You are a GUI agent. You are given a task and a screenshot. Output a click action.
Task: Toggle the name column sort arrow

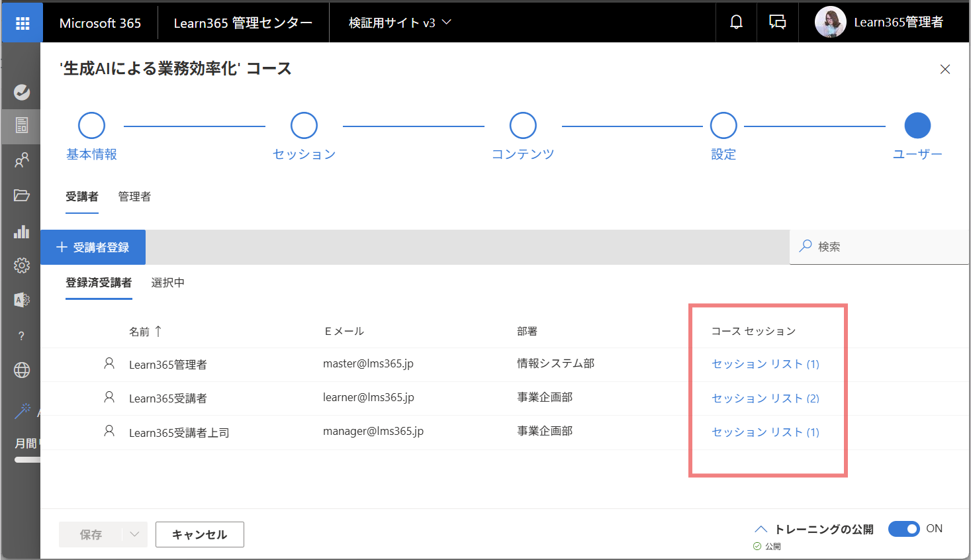[x=158, y=331]
